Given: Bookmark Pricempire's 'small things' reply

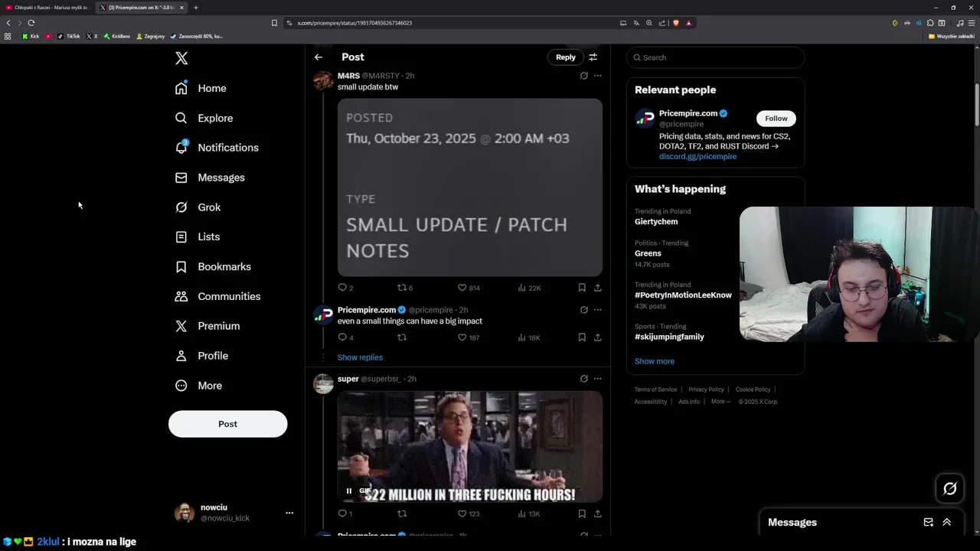Looking at the screenshot, I should click(582, 337).
